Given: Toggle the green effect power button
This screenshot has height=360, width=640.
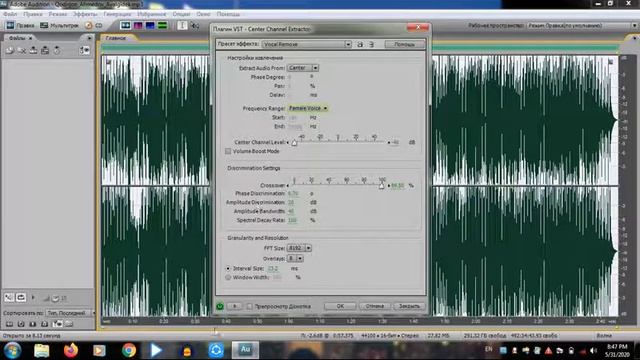Looking at the screenshot, I should click(220, 306).
